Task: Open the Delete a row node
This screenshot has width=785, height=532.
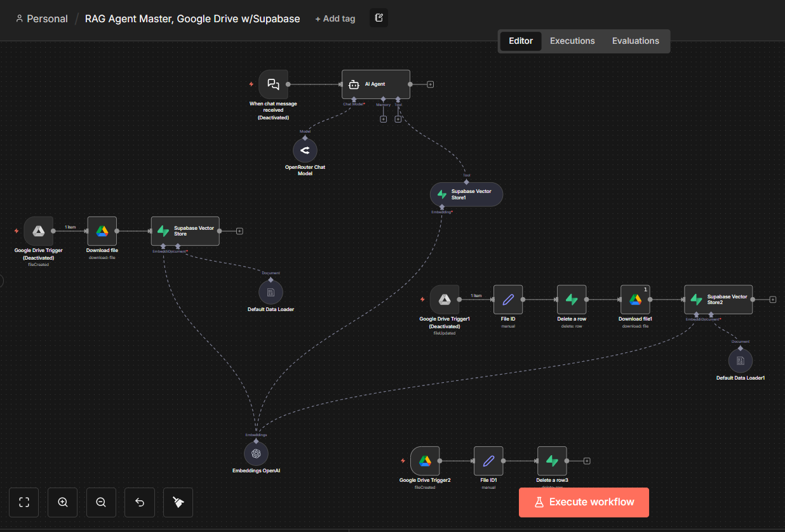Action: [x=571, y=299]
